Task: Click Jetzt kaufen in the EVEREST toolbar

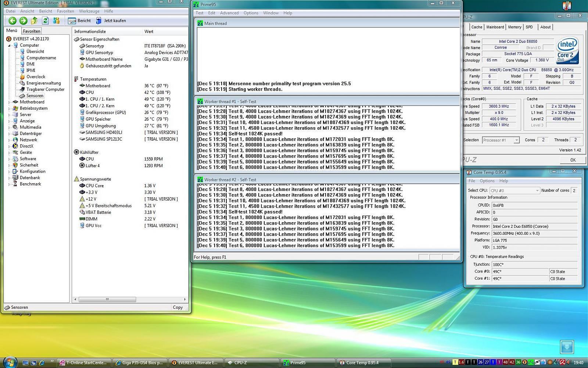Action: (111, 21)
